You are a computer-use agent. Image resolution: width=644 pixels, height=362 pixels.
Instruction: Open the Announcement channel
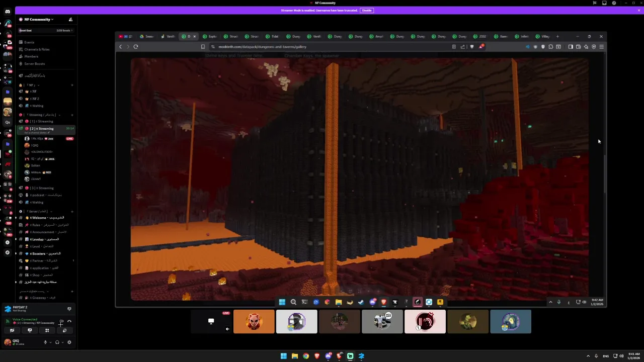coord(46,232)
